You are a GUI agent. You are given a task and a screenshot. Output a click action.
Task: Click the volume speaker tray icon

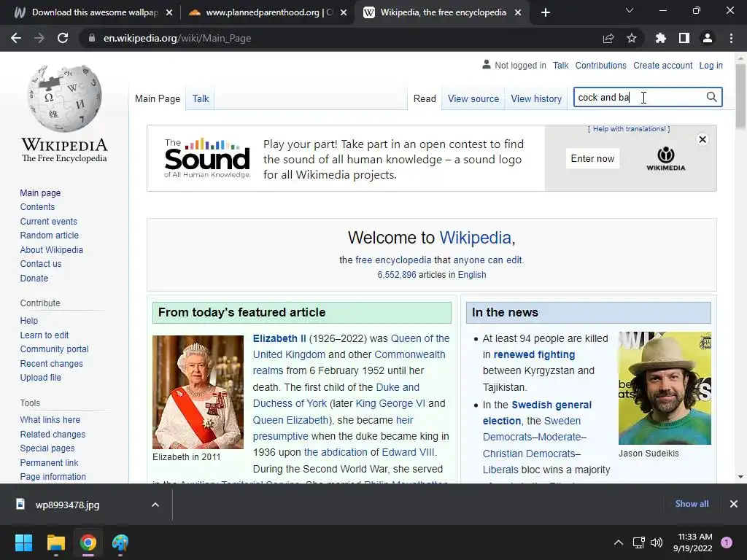point(657,542)
